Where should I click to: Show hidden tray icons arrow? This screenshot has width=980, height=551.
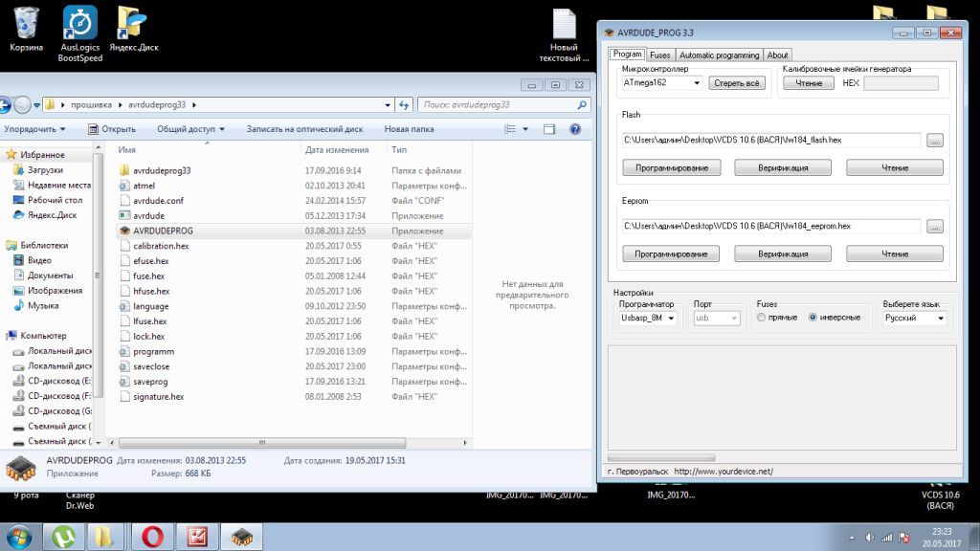(852, 538)
